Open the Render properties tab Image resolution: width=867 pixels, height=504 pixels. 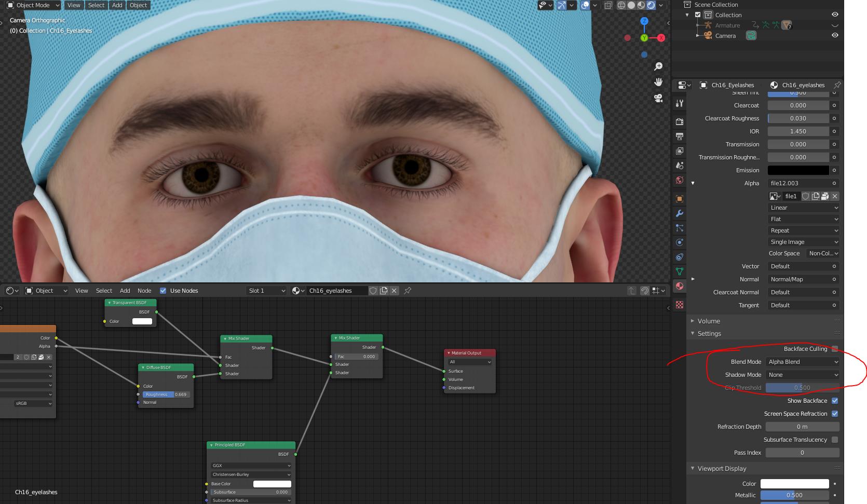pyautogui.click(x=680, y=121)
